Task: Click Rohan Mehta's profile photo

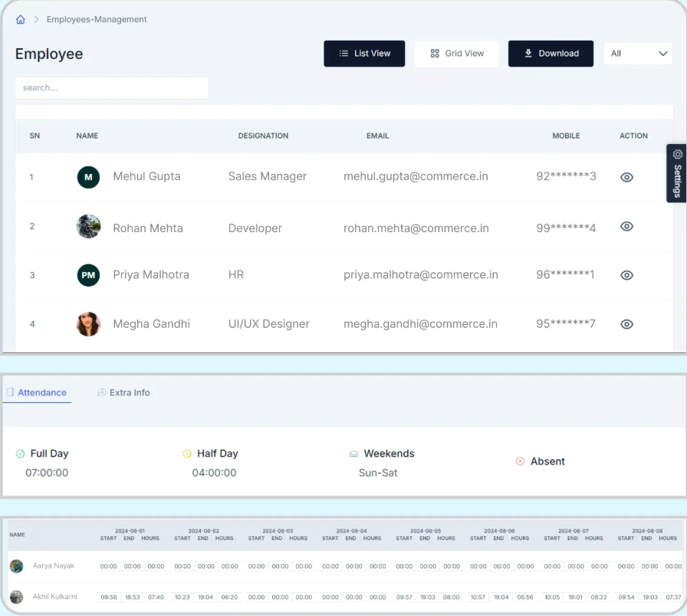Action: click(x=88, y=226)
